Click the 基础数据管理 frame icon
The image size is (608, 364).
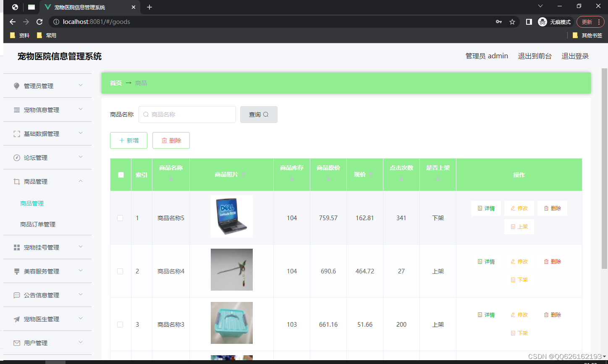click(x=17, y=134)
